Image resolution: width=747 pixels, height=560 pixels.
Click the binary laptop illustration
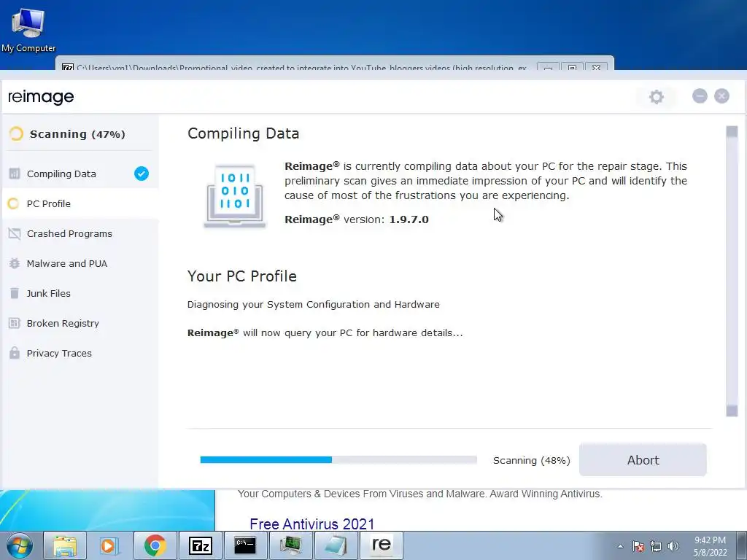[x=235, y=196]
